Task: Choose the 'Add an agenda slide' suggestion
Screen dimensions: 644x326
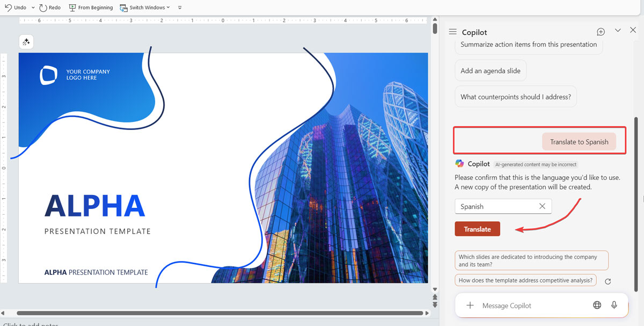Action: tap(491, 70)
